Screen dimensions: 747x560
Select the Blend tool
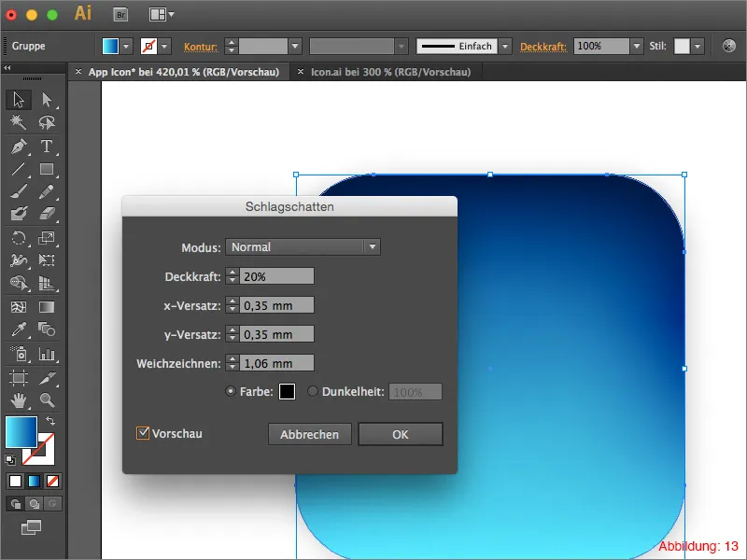click(x=47, y=329)
